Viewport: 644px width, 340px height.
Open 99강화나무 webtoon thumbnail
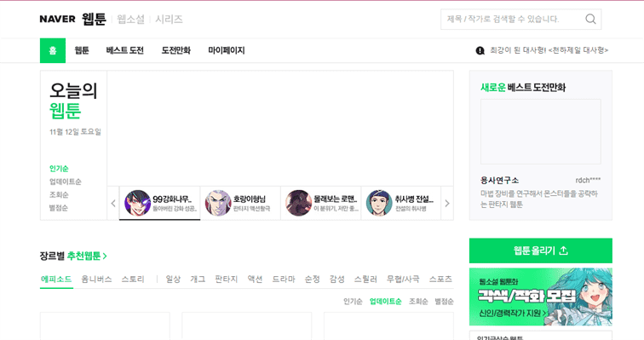(x=138, y=203)
